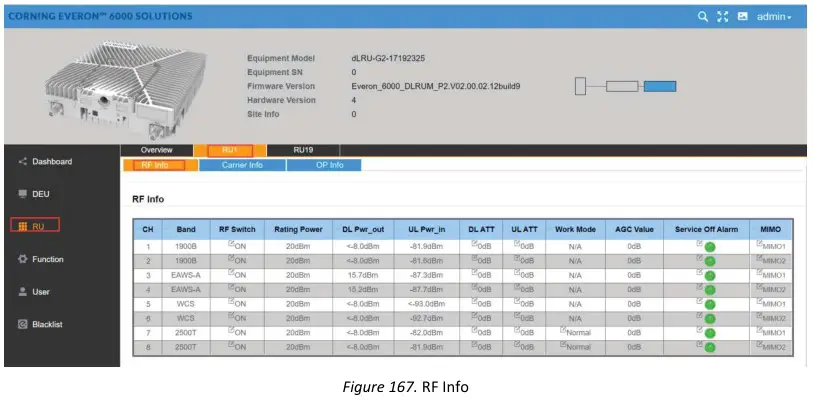The width and height of the screenshot is (813, 401).
Task: Select DEU in the sidebar
Action: tap(38, 194)
